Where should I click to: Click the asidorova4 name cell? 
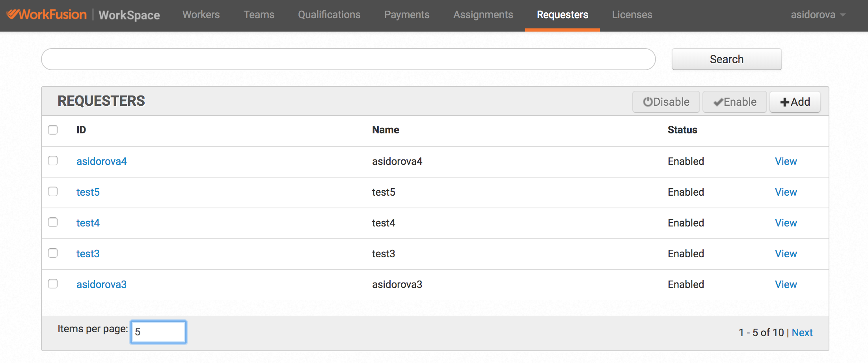tap(397, 161)
